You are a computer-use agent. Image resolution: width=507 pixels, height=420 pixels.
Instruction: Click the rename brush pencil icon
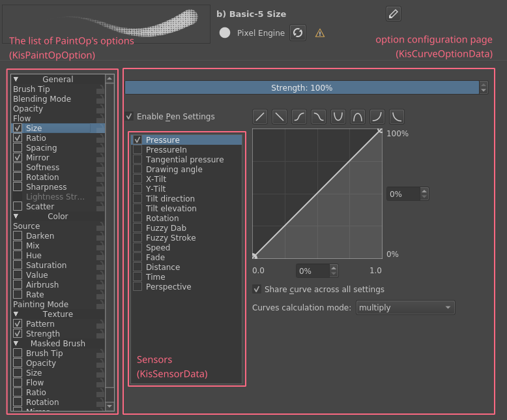[x=393, y=14]
